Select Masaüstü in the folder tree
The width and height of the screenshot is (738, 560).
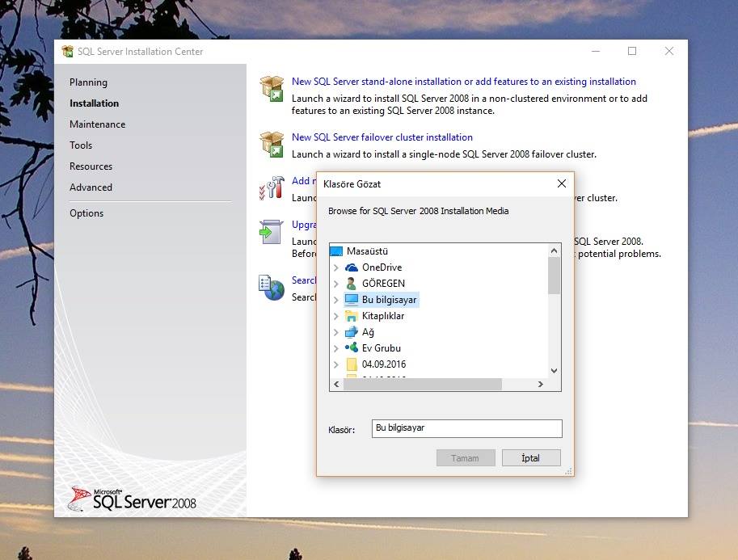pos(367,251)
